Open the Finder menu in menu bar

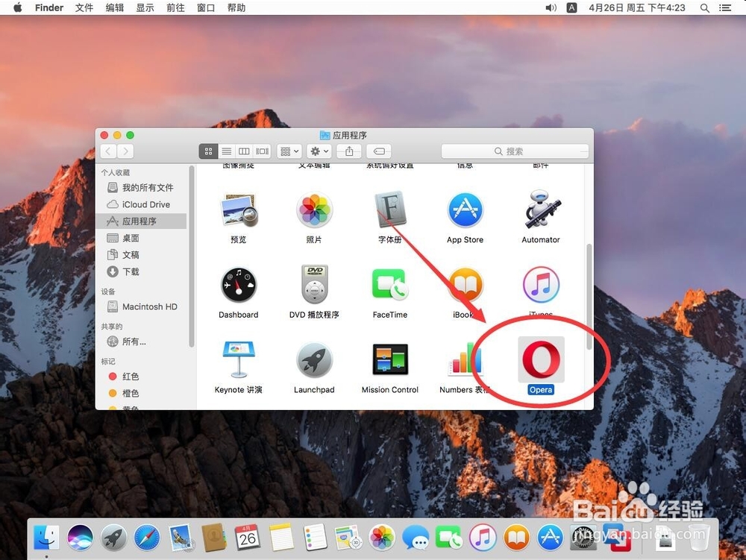pos(49,7)
